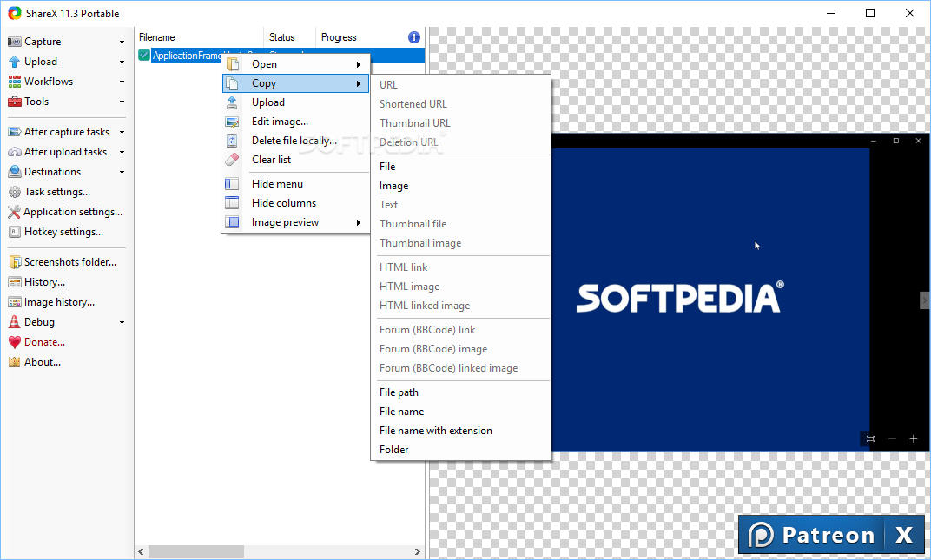Screen dimensions: 931x560
Task: Expand the Upload dropdown arrow in sidebar
Action: coord(122,62)
